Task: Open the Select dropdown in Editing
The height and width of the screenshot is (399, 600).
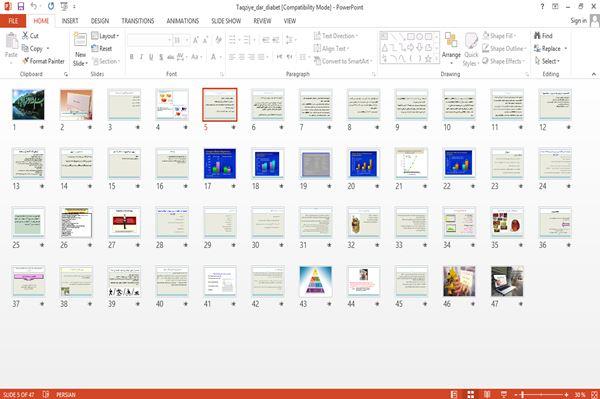Action: pyautogui.click(x=547, y=61)
